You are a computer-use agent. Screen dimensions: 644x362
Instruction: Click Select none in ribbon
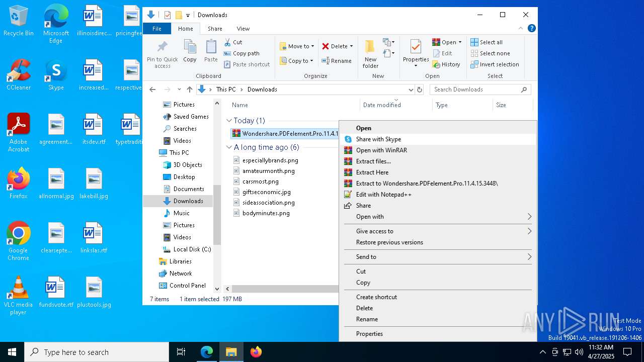pyautogui.click(x=490, y=53)
